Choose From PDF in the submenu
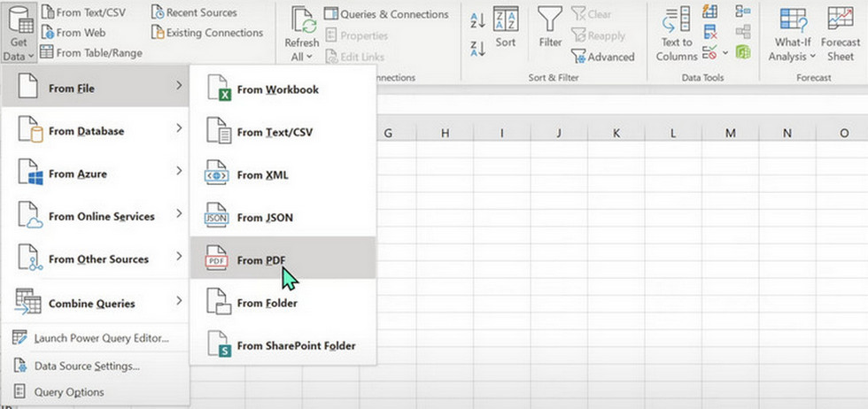This screenshot has width=868, height=409. pos(283,259)
